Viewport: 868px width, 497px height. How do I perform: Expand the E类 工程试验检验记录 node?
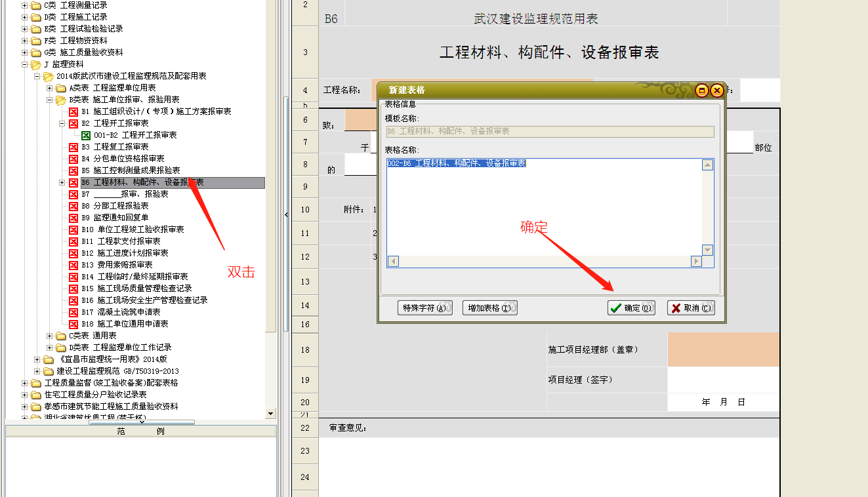coord(25,29)
